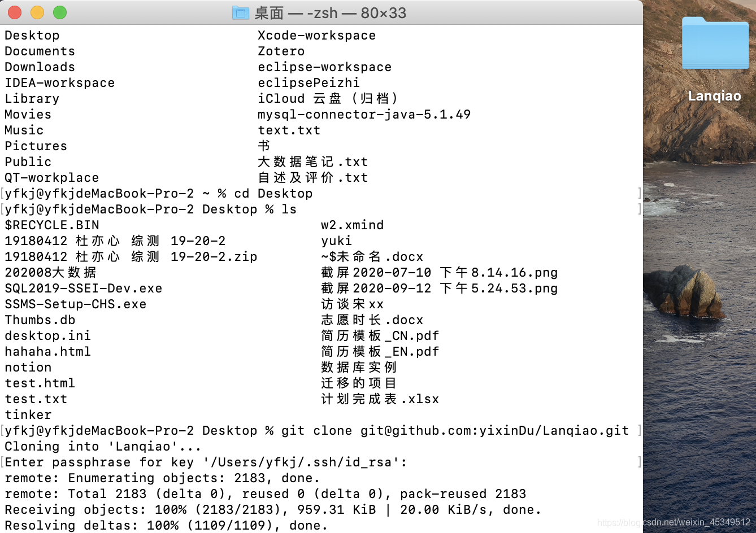
Task: Click the '大数据笔记.txt' file name
Action: 312,161
